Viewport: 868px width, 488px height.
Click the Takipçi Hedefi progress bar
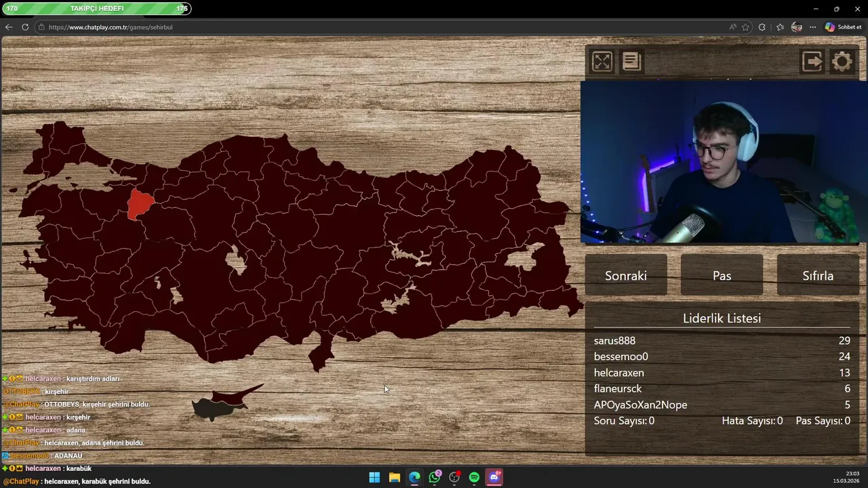click(97, 9)
